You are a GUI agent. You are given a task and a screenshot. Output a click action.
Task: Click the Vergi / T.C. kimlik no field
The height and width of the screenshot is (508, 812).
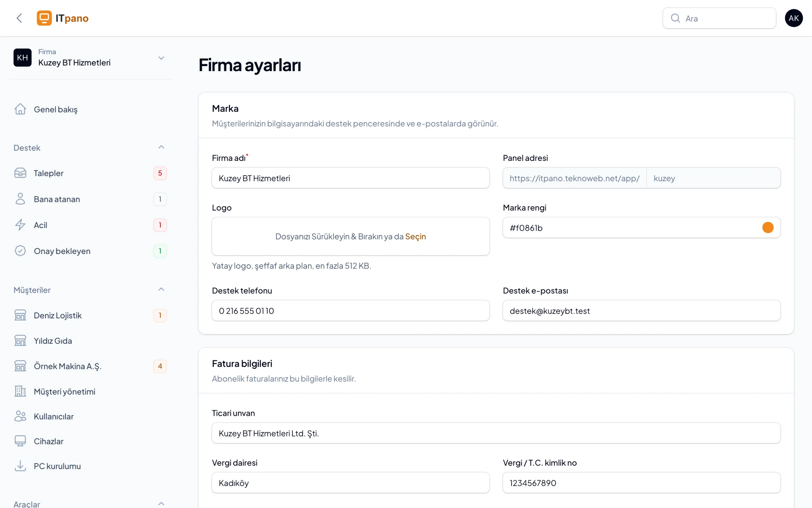click(x=641, y=483)
